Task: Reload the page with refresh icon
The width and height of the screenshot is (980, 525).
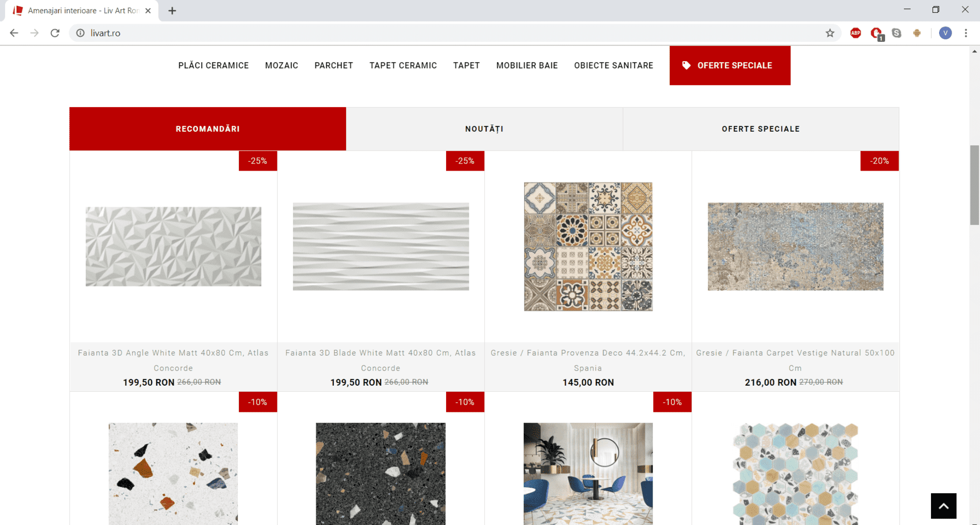Action: click(55, 33)
